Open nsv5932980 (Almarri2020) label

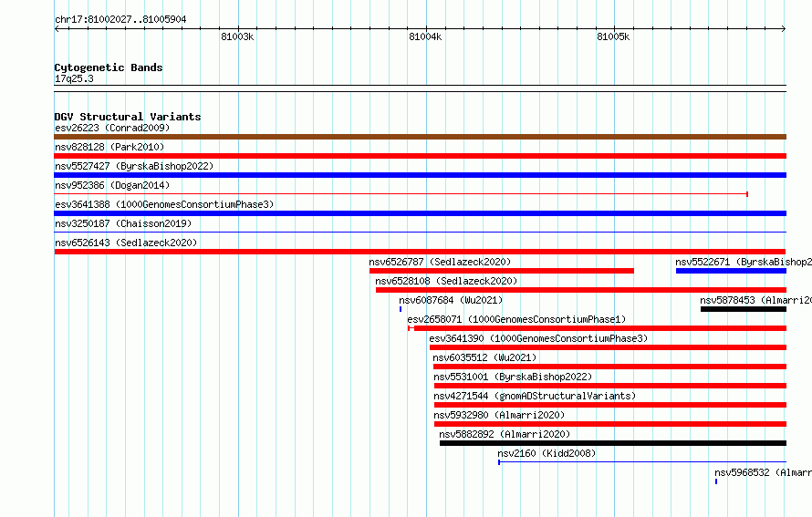pyautogui.click(x=499, y=415)
